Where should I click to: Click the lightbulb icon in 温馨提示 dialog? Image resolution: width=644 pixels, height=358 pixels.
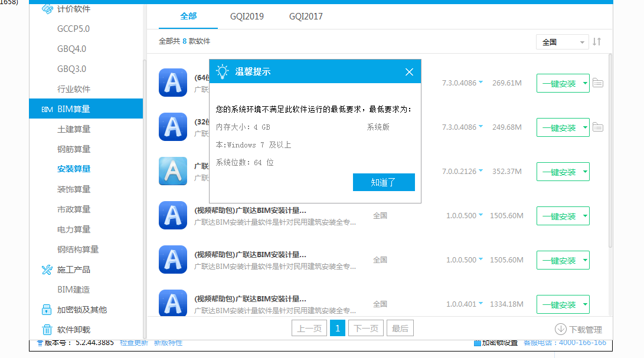pyautogui.click(x=223, y=71)
